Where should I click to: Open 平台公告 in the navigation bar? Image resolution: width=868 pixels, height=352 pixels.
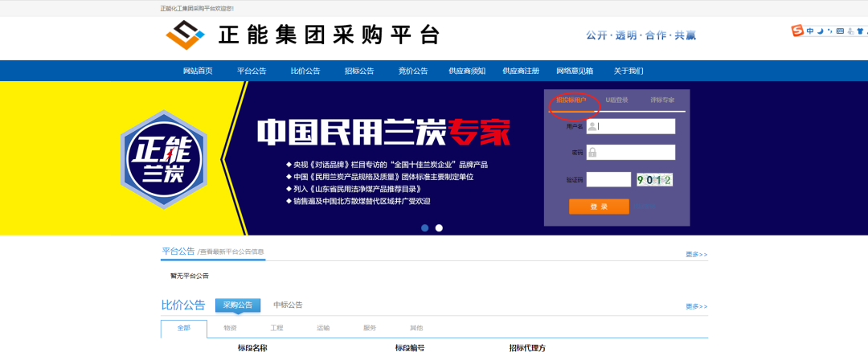(x=252, y=71)
